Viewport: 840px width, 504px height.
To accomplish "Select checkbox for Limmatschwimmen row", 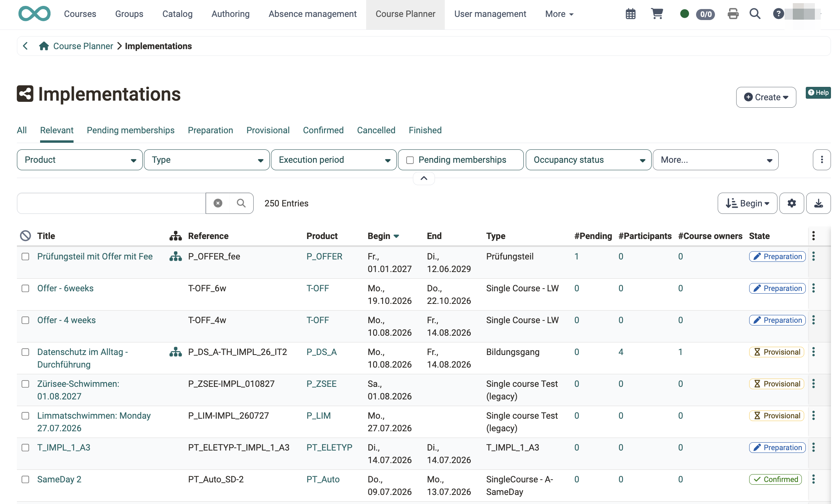I will pyautogui.click(x=26, y=416).
